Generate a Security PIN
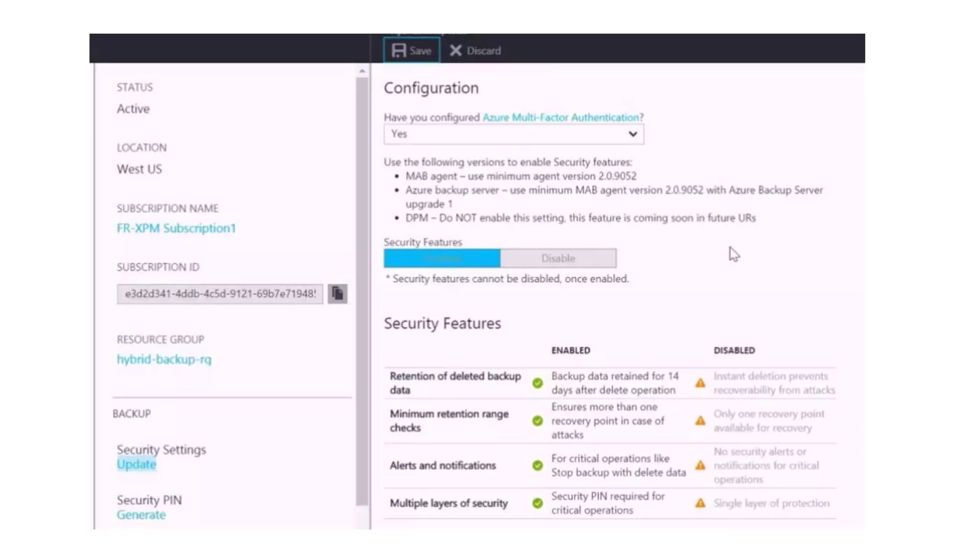Image resolution: width=980 pixels, height=551 pixels. click(x=141, y=515)
